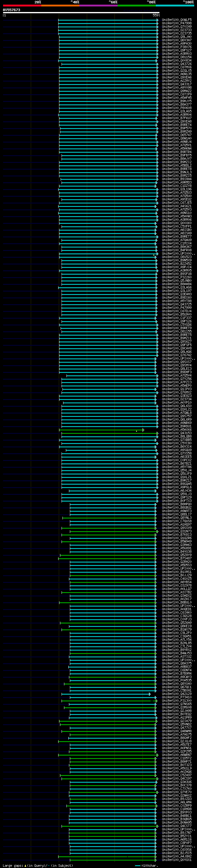
Task: Select the alignment bar for UniRef100_Q00834
Action: pos(108,61)
